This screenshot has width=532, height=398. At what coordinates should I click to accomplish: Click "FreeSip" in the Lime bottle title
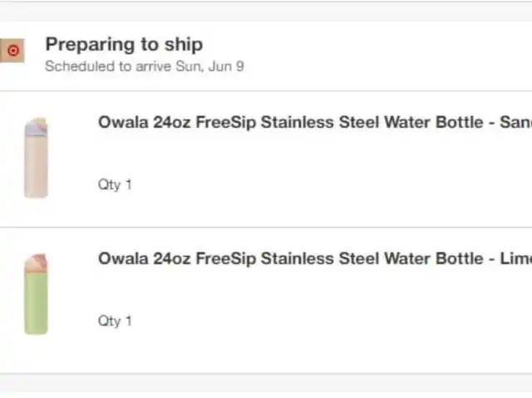click(x=226, y=258)
